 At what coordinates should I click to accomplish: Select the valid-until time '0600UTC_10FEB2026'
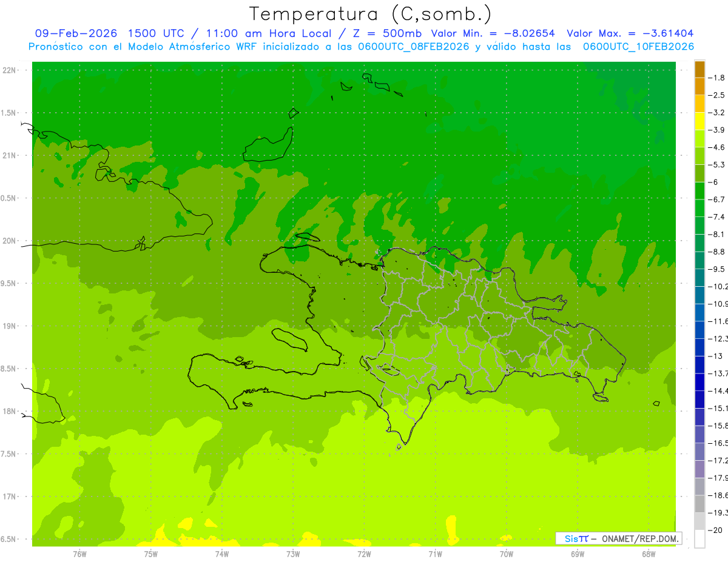point(639,47)
